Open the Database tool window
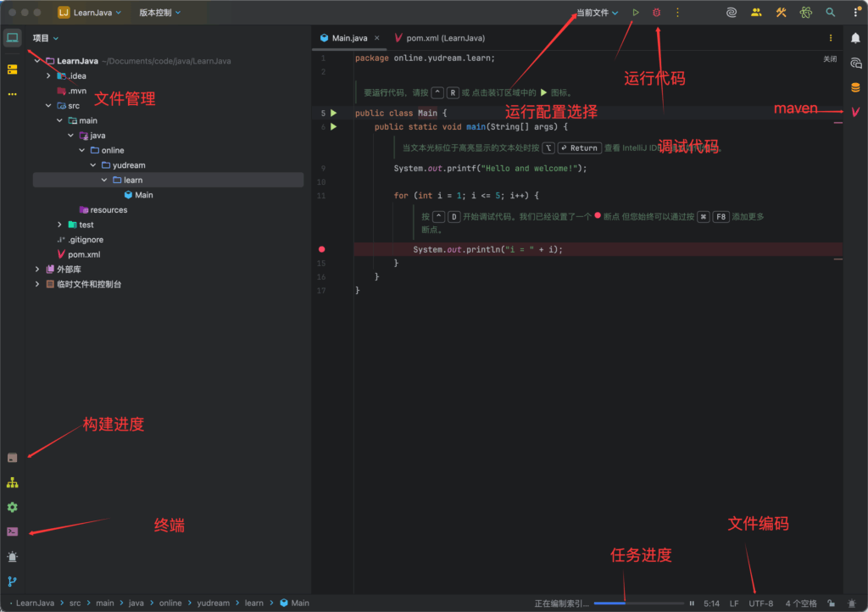Viewport: 868px width, 612px height. coord(855,87)
